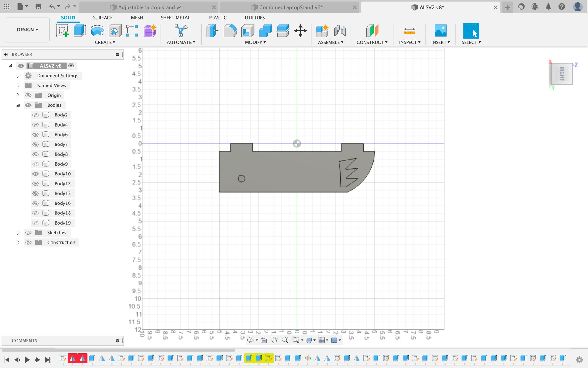Click the Joint icon in Assemble
This screenshot has width=588, height=368.
pyautogui.click(x=340, y=30)
